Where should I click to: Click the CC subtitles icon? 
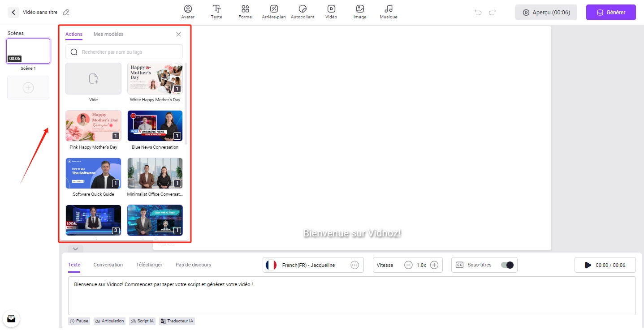(x=459, y=265)
